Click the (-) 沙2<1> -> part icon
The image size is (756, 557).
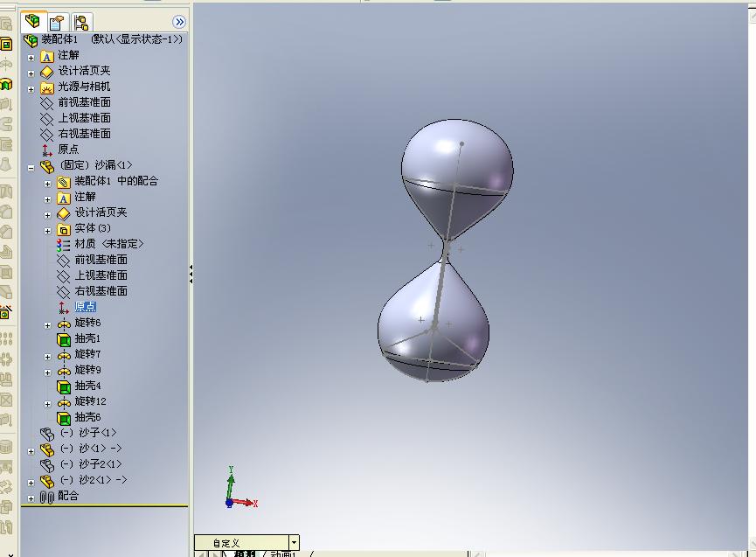click(x=47, y=481)
